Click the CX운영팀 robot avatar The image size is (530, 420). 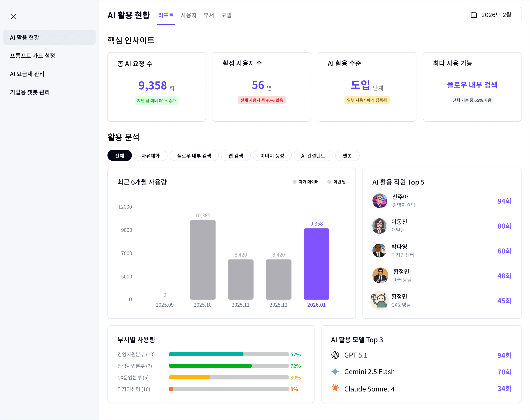pyautogui.click(x=379, y=300)
